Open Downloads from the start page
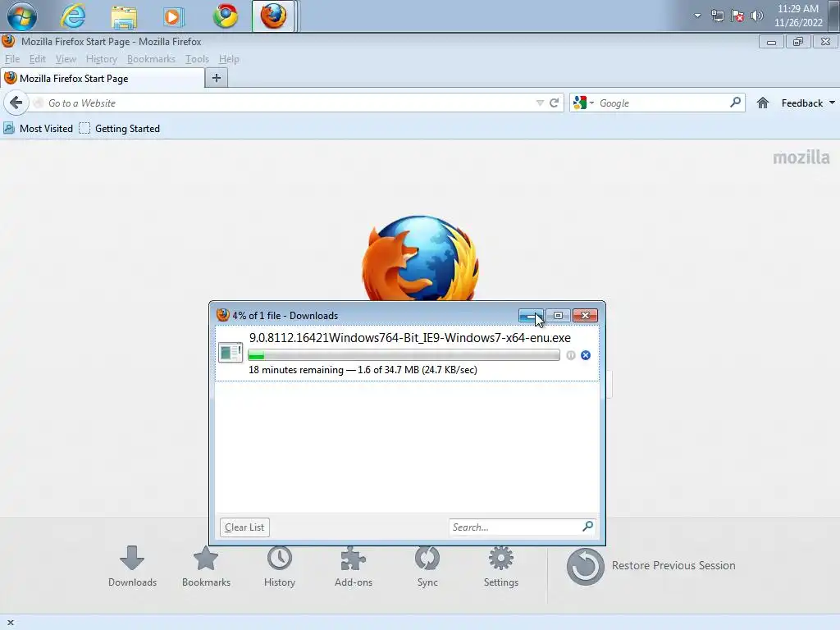Screen dimensions: 840x630 click(132, 567)
